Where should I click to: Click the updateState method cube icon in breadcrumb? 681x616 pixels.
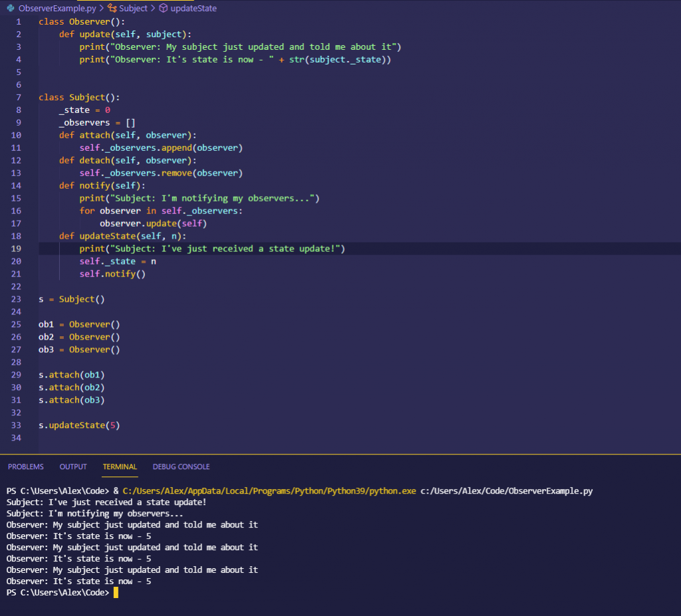(x=164, y=8)
